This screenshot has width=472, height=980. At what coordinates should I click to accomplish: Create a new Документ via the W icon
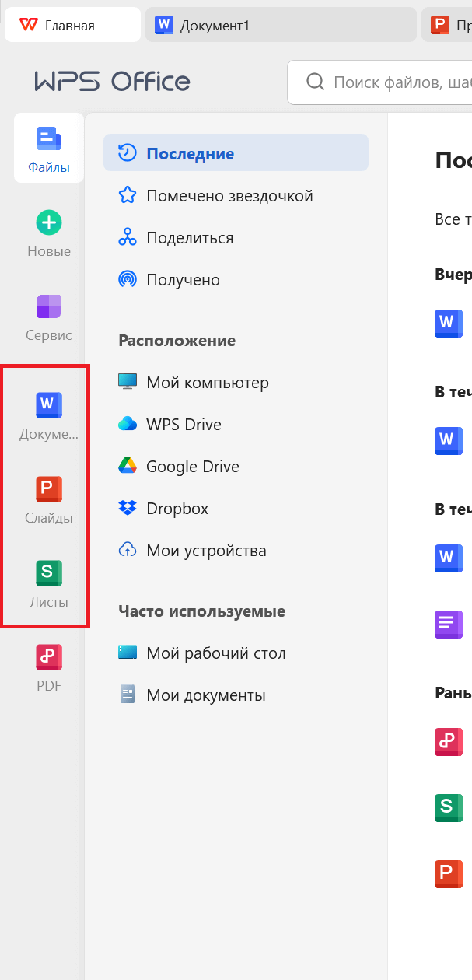pyautogui.click(x=49, y=405)
